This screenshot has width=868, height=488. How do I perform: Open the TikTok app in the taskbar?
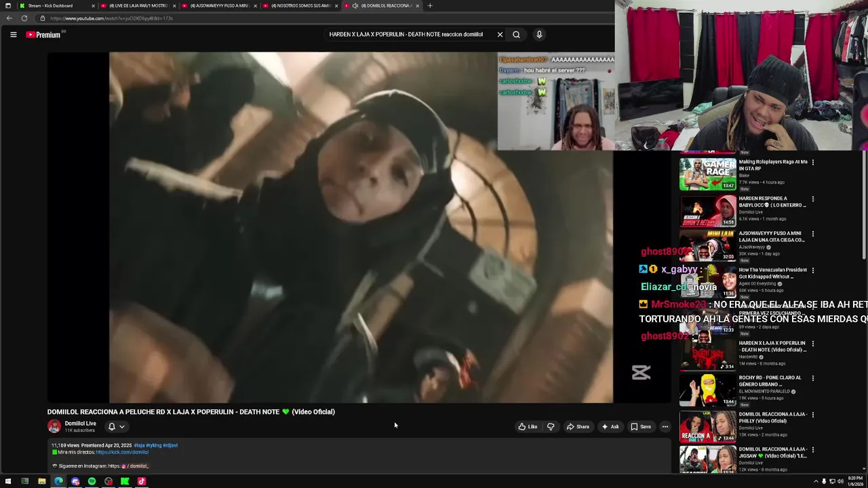pyautogui.click(x=142, y=481)
